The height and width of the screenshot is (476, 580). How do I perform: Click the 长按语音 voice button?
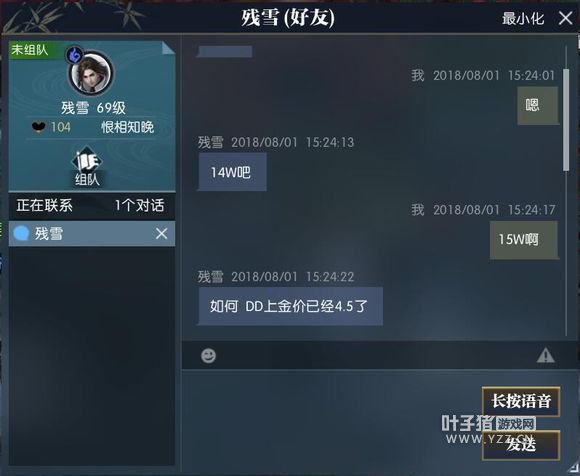tap(521, 401)
